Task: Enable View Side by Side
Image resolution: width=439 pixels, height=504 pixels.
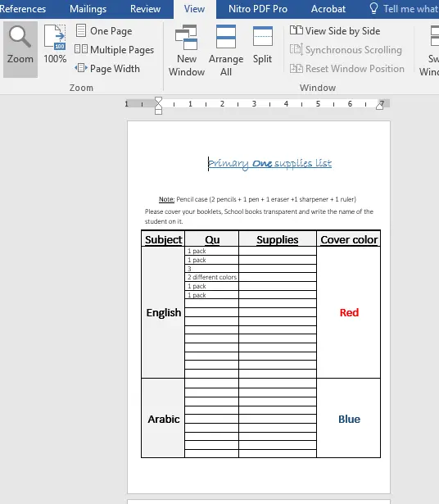Action: (335, 31)
